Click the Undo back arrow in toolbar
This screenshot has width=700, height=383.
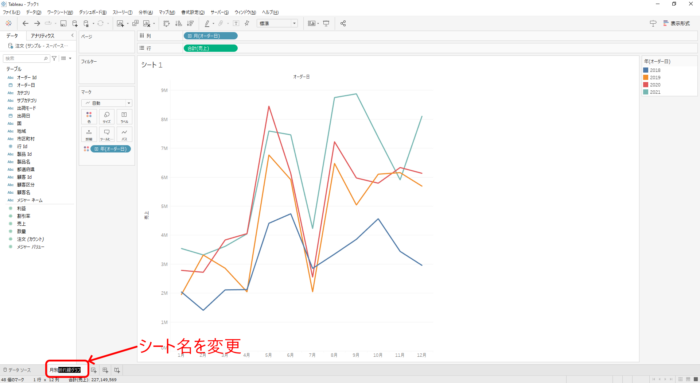(x=25, y=23)
